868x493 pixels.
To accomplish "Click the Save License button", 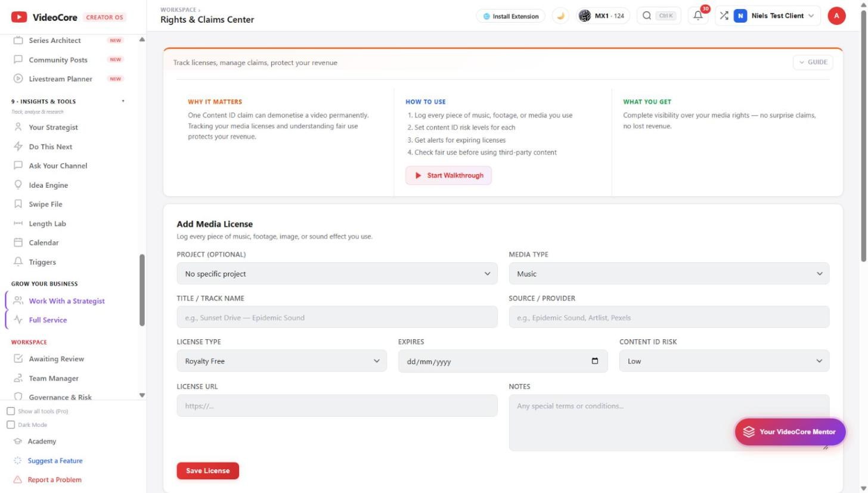I will tap(207, 471).
